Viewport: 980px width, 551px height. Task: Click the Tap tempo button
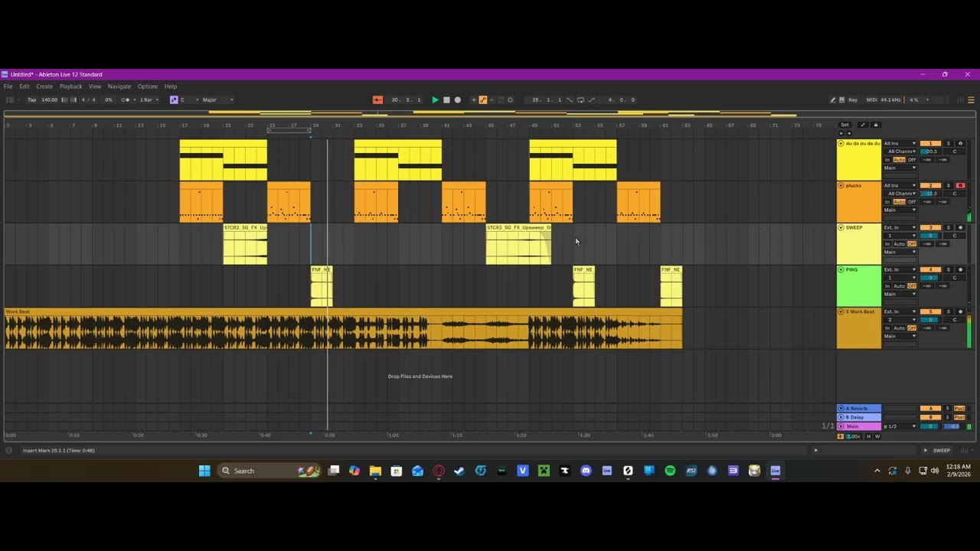click(x=31, y=99)
